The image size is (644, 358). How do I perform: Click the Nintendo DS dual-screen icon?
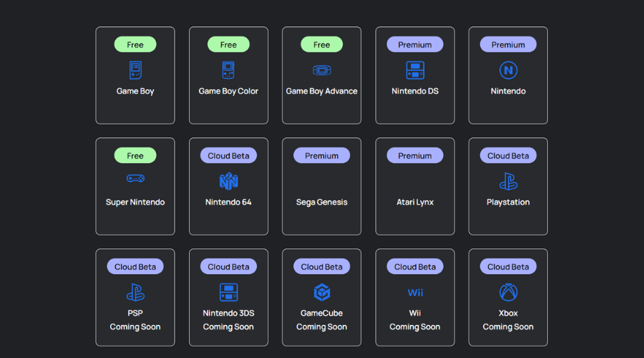[x=415, y=70]
